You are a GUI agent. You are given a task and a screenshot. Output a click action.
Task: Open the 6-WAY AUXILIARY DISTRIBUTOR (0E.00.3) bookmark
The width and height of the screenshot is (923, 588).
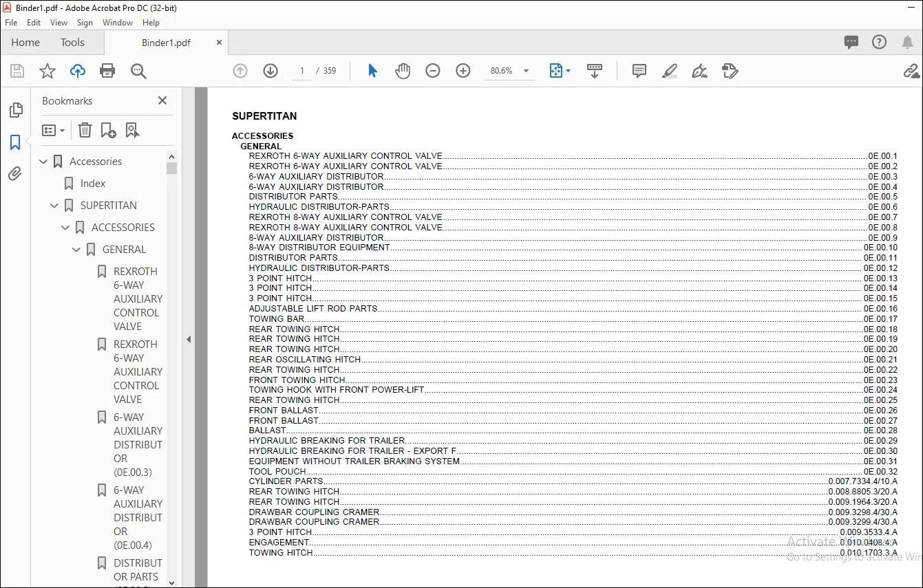click(138, 445)
